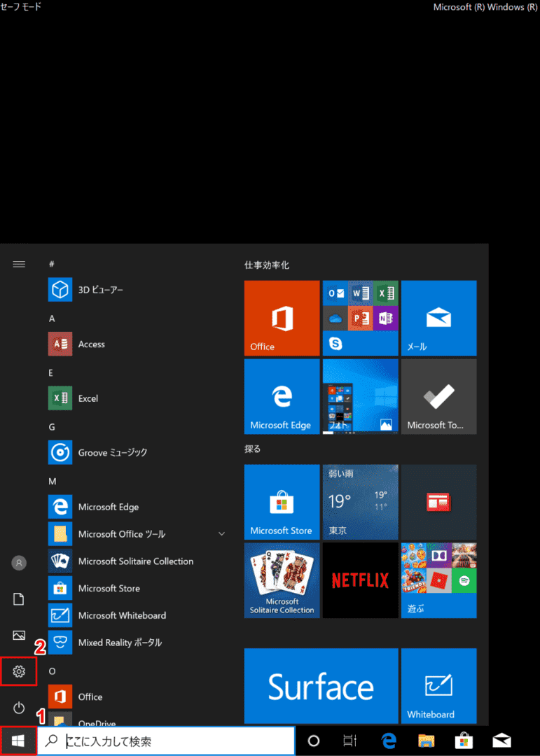Open the 東京 weather tile
The height and width of the screenshot is (756, 540).
click(361, 503)
